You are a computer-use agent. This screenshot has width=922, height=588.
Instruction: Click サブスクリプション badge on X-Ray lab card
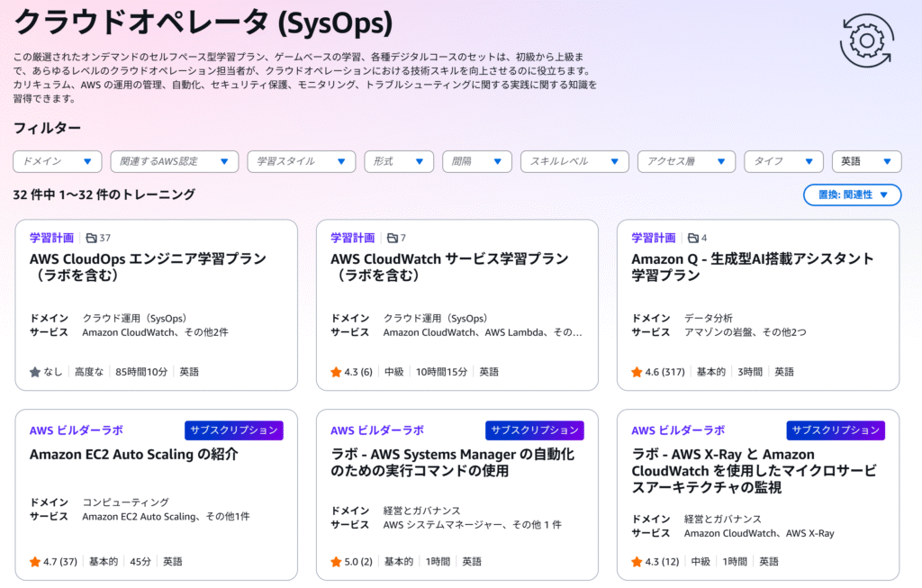coord(836,430)
